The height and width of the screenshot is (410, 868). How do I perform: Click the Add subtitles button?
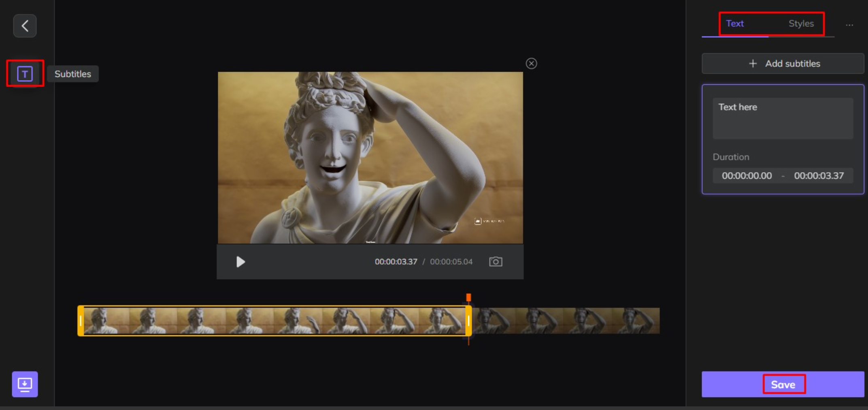click(782, 63)
